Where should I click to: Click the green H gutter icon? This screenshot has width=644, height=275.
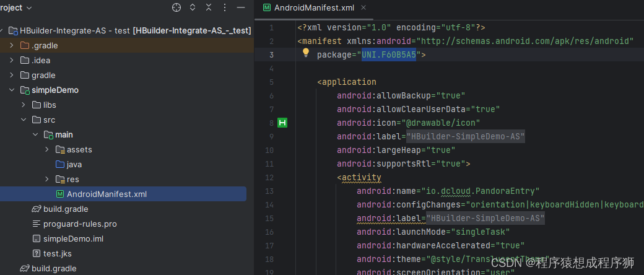(x=282, y=123)
